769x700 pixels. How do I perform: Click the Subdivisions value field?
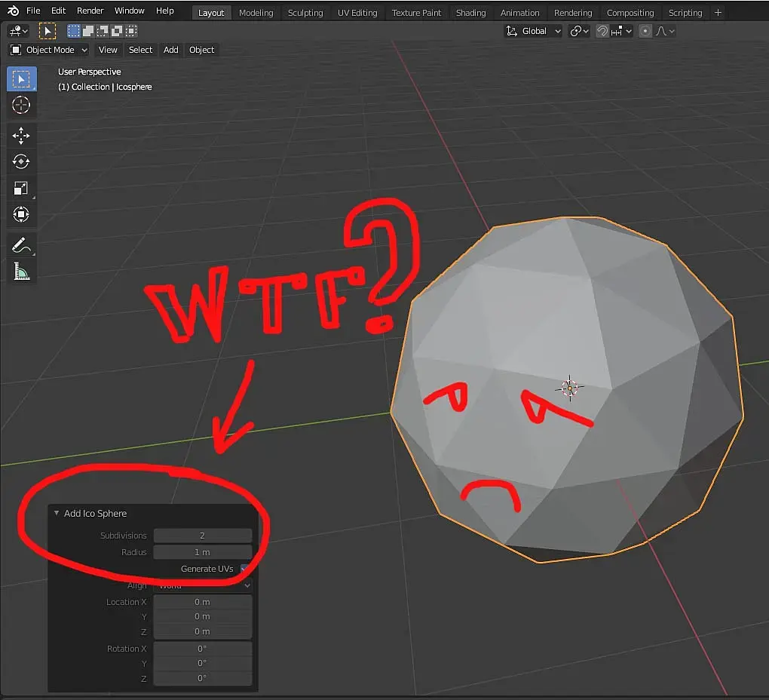coord(203,536)
